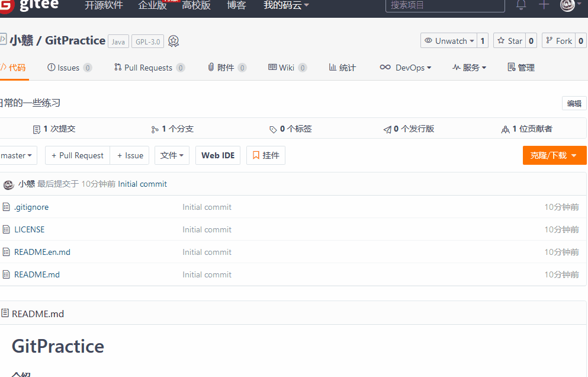View 0 个发行版 releases
Viewport: 588px width, 377px height.
pyautogui.click(x=409, y=129)
